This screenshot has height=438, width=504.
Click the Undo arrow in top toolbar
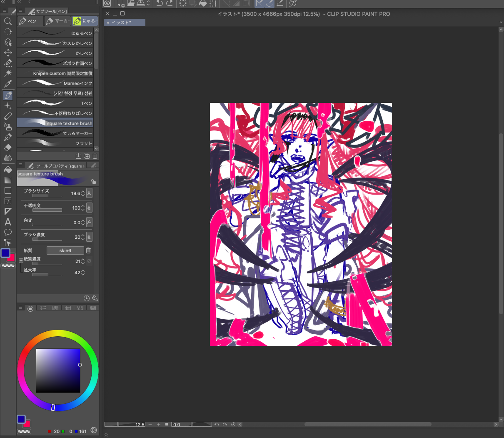(x=160, y=4)
